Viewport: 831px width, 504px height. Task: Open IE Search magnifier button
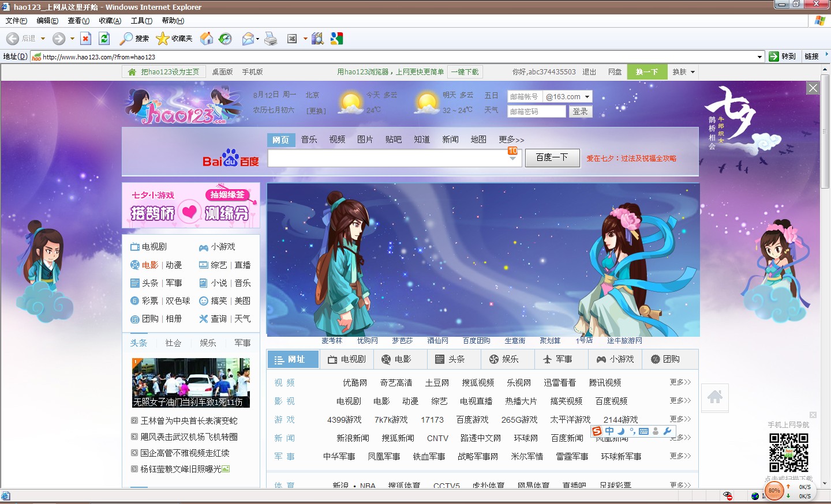coord(134,39)
